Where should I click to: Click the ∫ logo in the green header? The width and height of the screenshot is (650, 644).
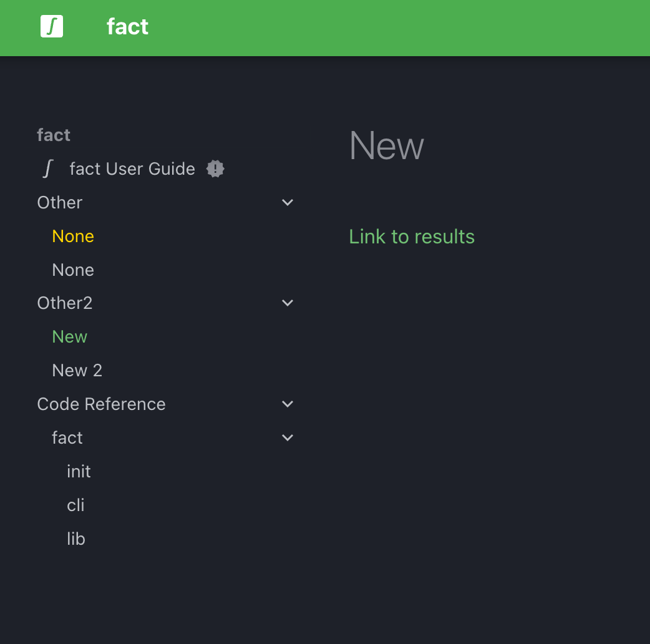point(52,26)
